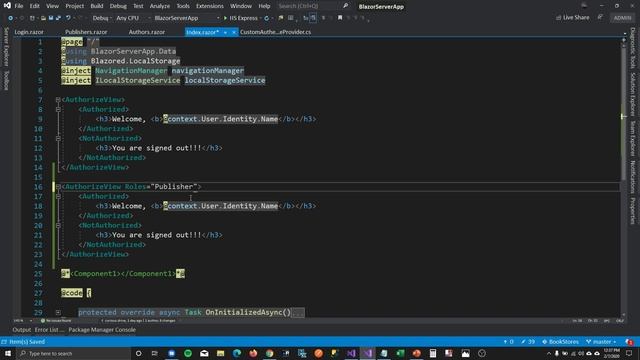This screenshot has height=360, width=640.
Task: Collapse NotAuthorized block on line 20
Action: click(58, 225)
